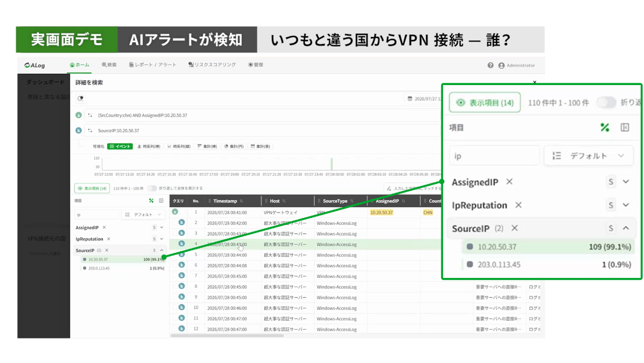This screenshot has height=363, width=644.
Task: Open the help question mark icon
Action: [490, 66]
